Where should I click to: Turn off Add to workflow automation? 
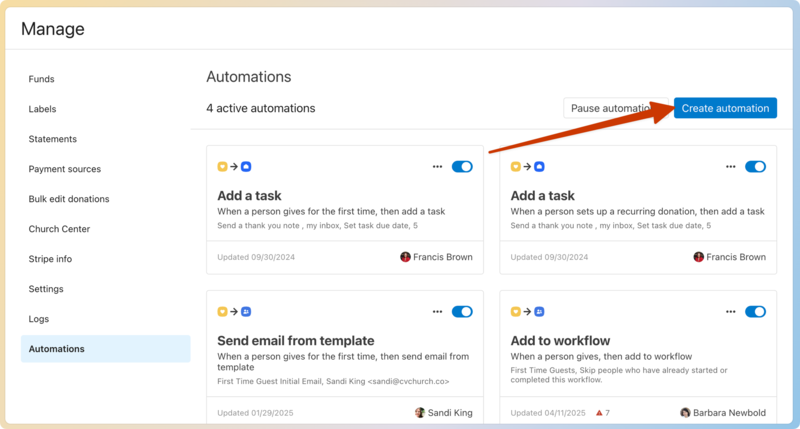[x=756, y=312]
